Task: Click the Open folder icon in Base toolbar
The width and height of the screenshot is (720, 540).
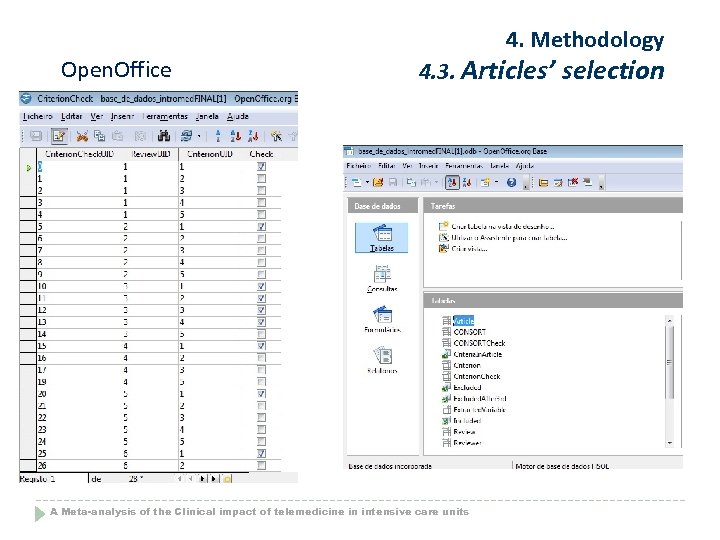Action: pos(377,182)
